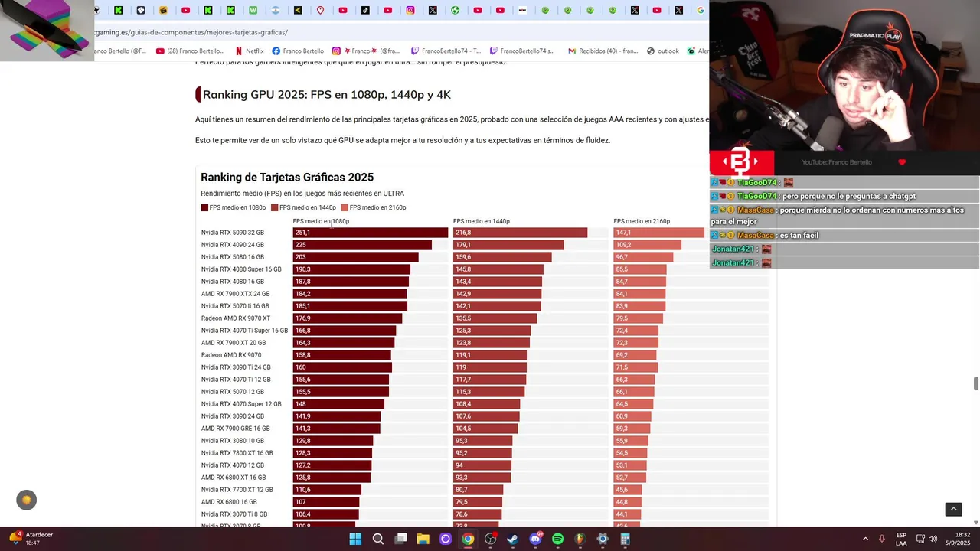
Task: Switch to the Argentina flag browser tab
Action: [x=275, y=10]
